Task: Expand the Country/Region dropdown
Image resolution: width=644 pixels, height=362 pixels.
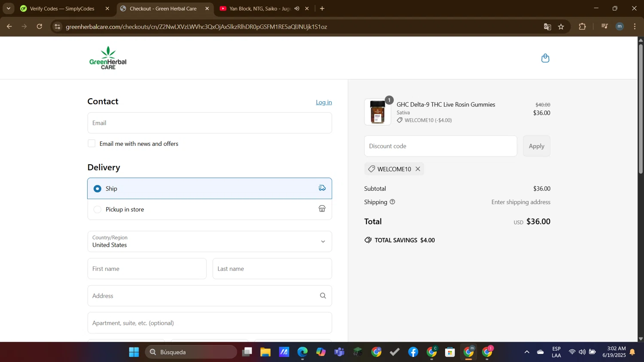Action: (x=210, y=241)
